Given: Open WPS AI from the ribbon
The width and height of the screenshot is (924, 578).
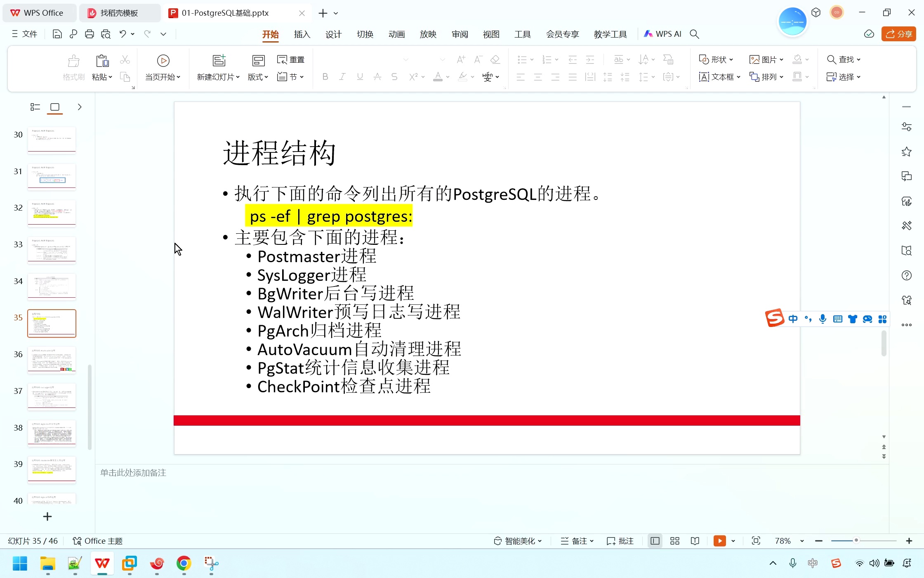Looking at the screenshot, I should point(662,34).
